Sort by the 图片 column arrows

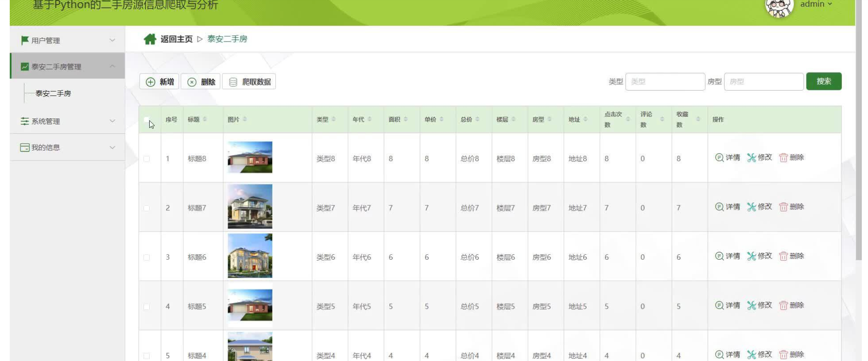click(244, 119)
